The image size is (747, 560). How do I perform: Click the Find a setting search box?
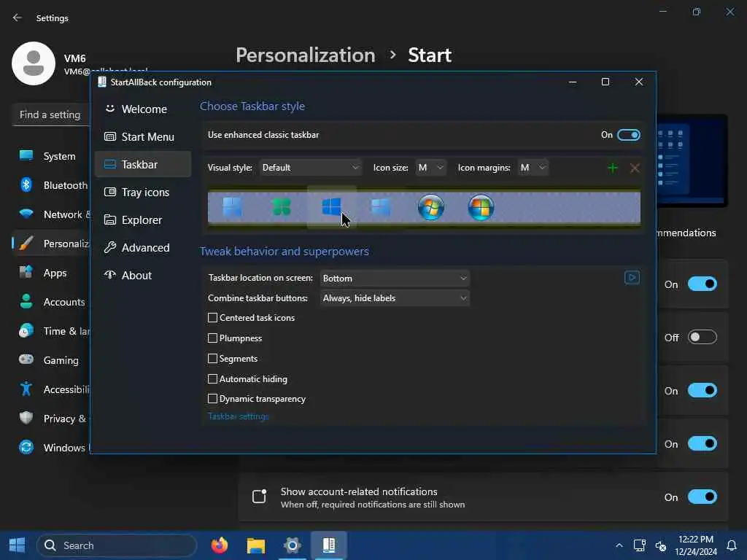pyautogui.click(x=51, y=114)
